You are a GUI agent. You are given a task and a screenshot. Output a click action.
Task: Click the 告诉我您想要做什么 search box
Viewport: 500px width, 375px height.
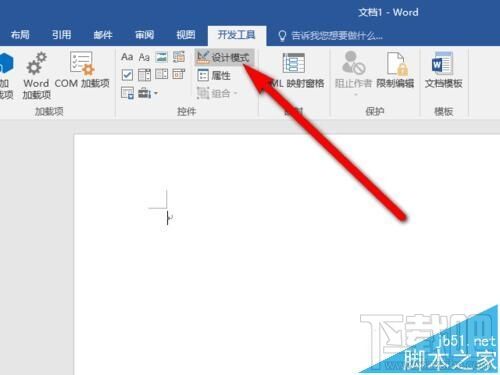point(337,36)
